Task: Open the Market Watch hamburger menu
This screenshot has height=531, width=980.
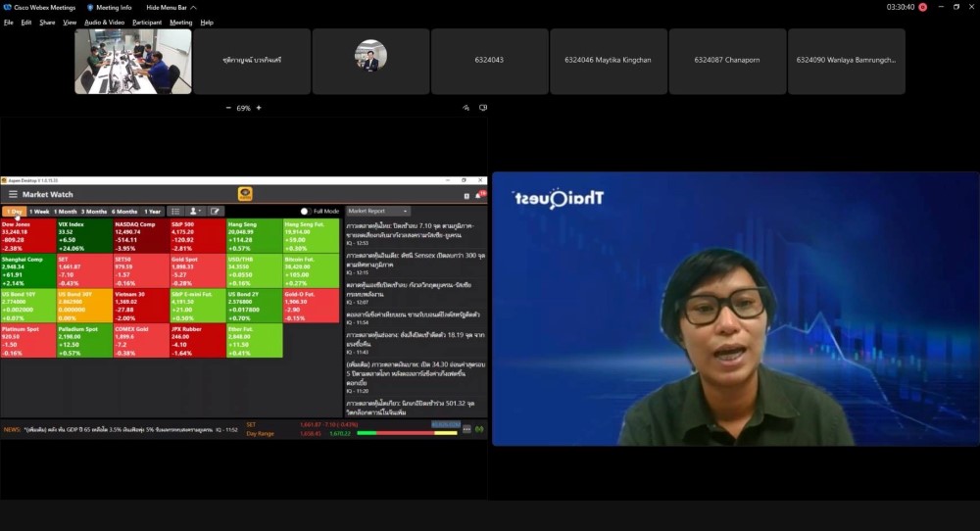Action: (x=13, y=194)
